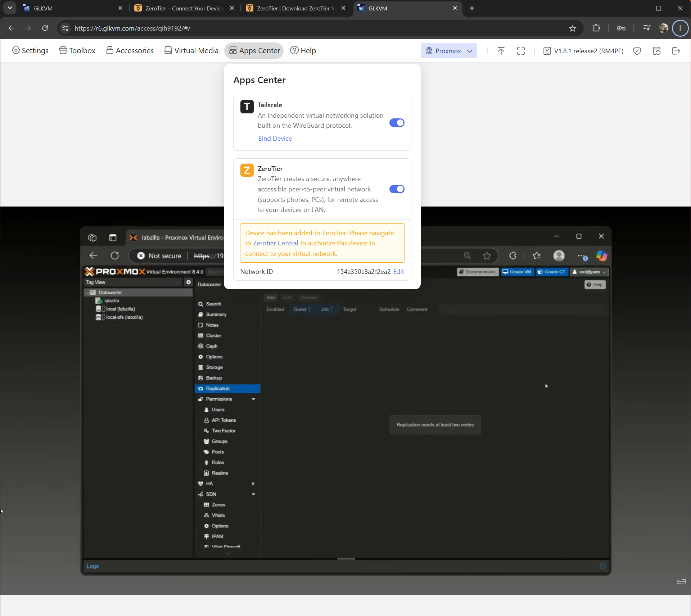Viewport: 691px width, 616px height.
Task: Collapse the SDN section arrow
Action: click(253, 494)
